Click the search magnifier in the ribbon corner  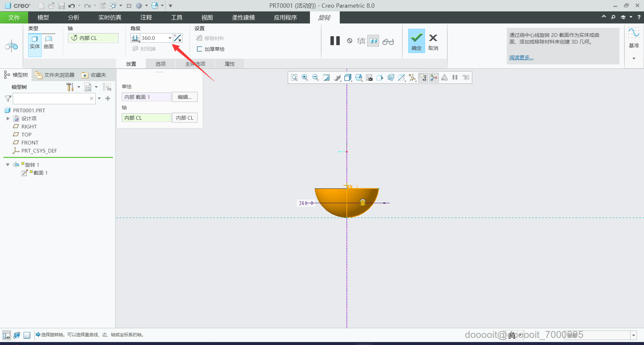(x=613, y=17)
